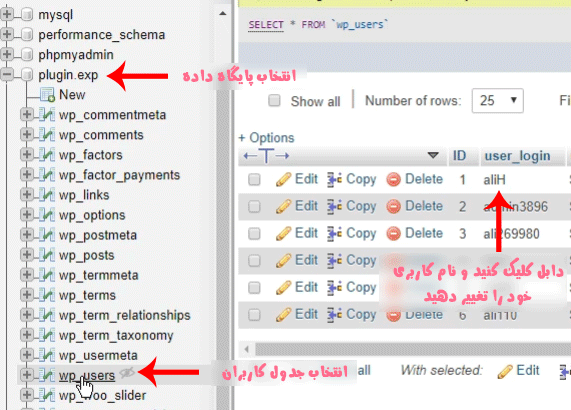This screenshot has height=410, width=571.
Task: Click pencil Edit icon for admin3896 row
Action: [283, 206]
